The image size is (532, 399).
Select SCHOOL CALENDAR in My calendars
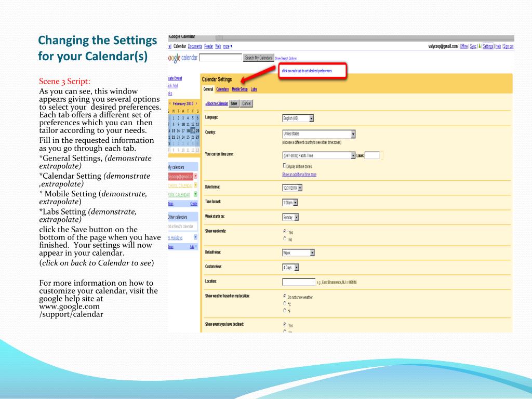point(180,185)
